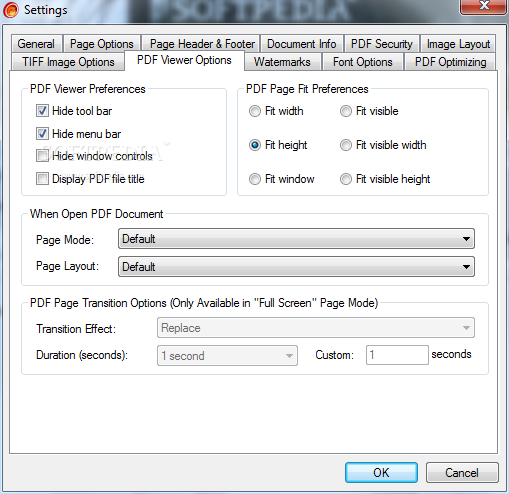Switch to the General tab

(36, 44)
